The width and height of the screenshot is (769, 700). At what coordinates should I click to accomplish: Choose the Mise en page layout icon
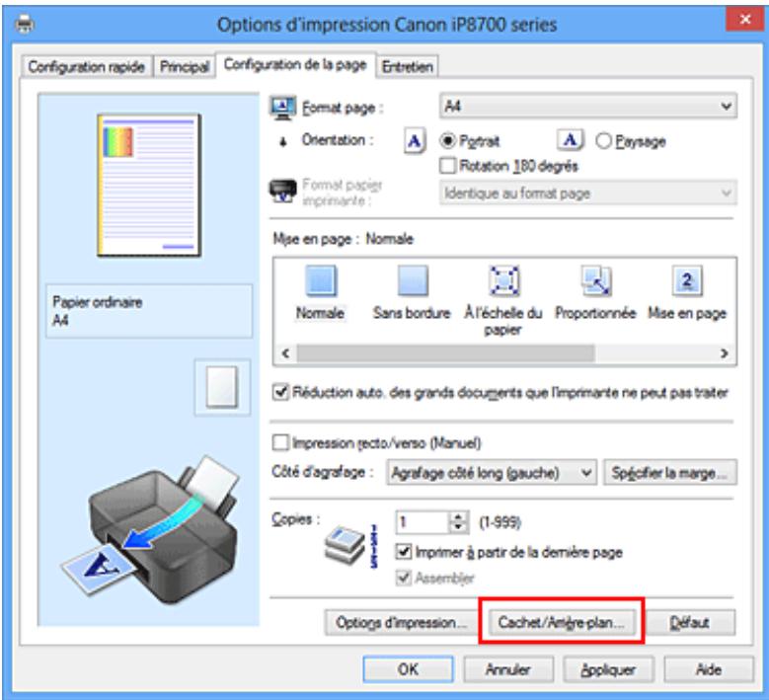coord(687,280)
